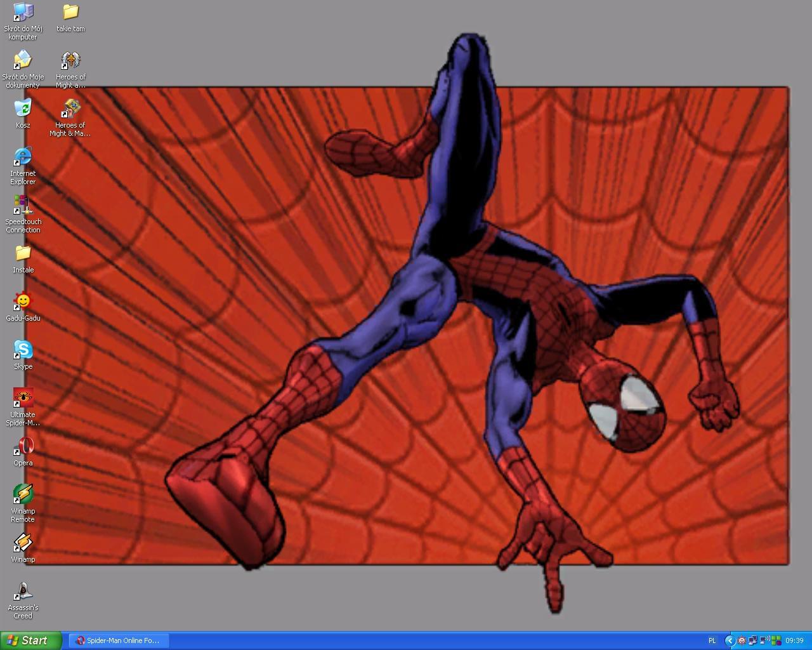Open the Assassin's Creed shortcut
The width and height of the screenshot is (812, 650).
pyautogui.click(x=23, y=591)
